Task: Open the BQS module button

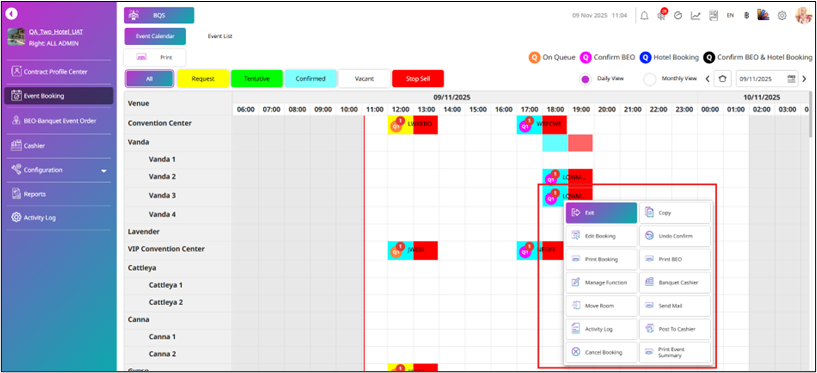Action: 159,15
